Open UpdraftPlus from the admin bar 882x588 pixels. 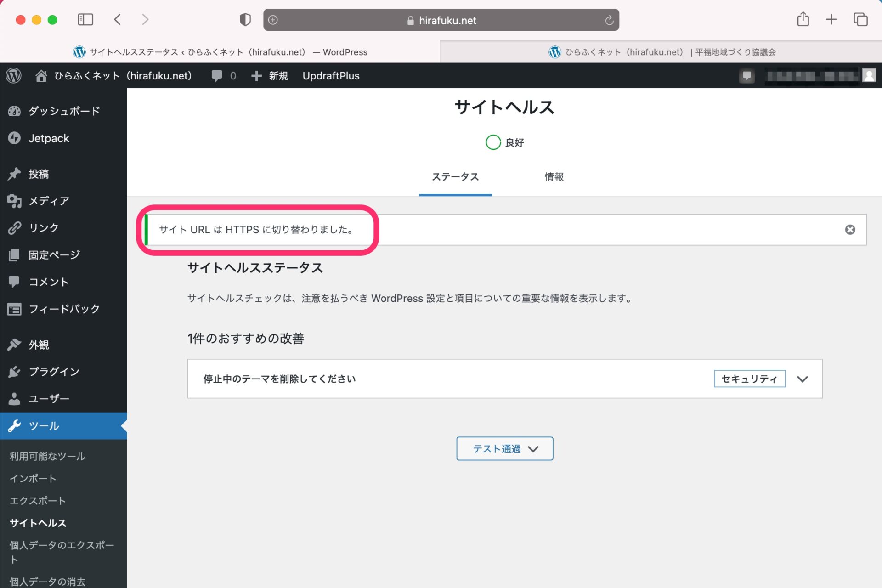point(331,76)
